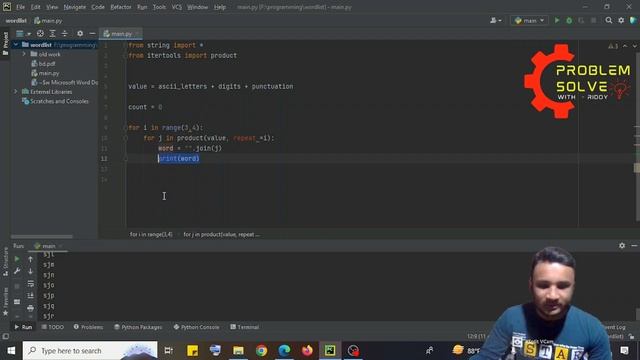Click the Project panel horizontal scrollbar

[42, 236]
